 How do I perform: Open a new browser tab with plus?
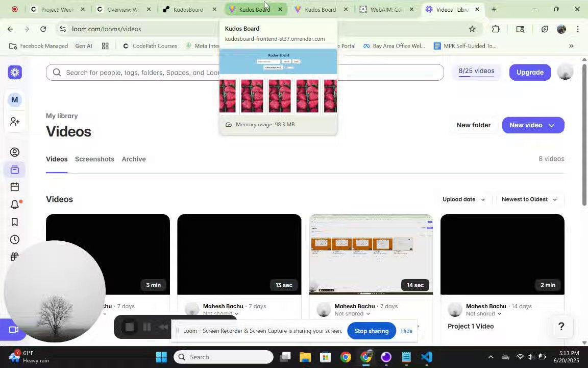pyautogui.click(x=494, y=9)
